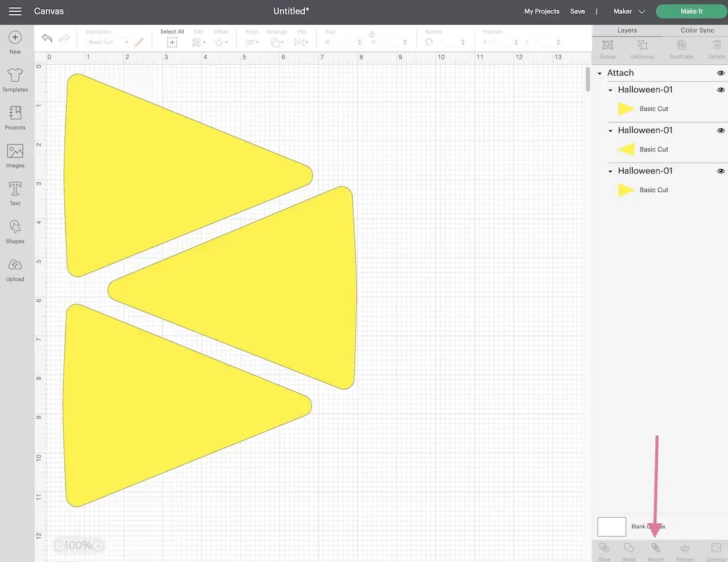The width and height of the screenshot is (728, 562).
Task: Click the Attach paperclip tool
Action: point(656,548)
